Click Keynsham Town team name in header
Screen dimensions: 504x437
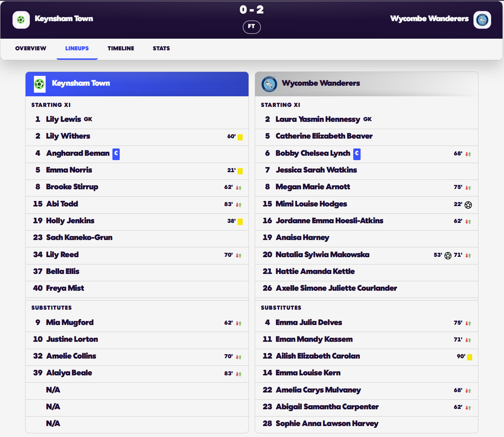[64, 19]
